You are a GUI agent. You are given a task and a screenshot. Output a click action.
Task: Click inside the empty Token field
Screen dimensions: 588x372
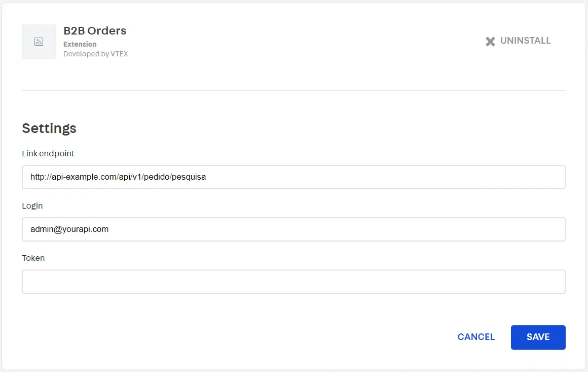click(x=293, y=282)
